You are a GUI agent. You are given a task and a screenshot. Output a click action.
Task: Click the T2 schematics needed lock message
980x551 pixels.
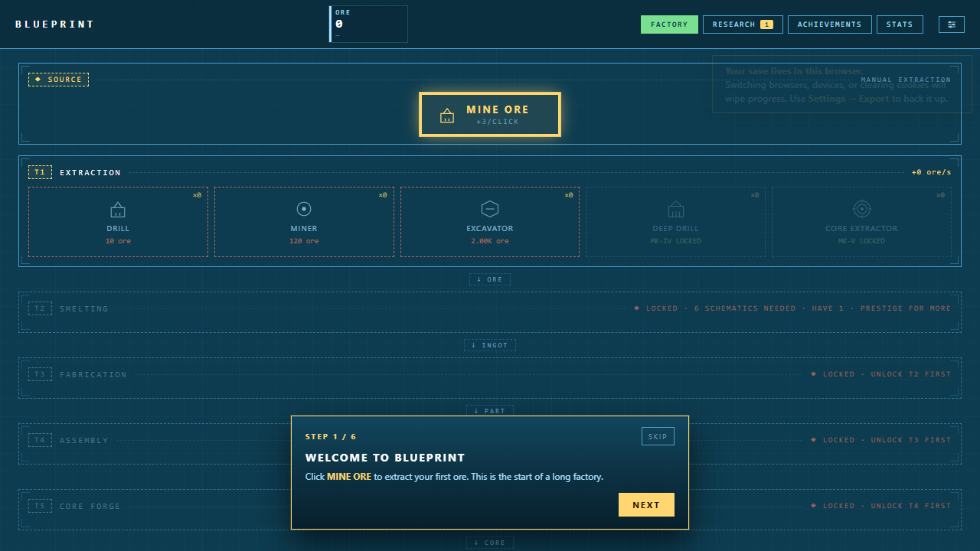pos(792,308)
